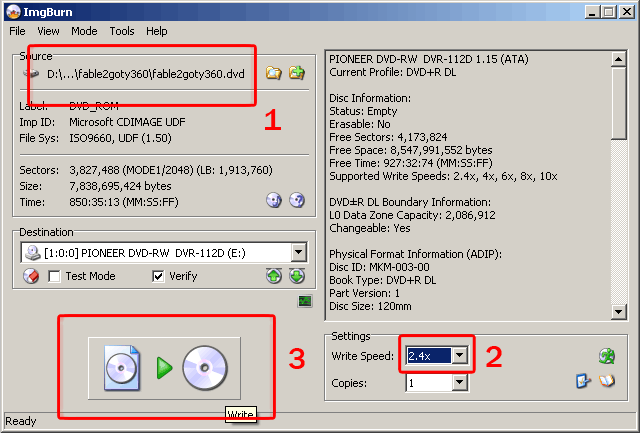
Task: Open the graph data monitor icon
Action: (x=305, y=302)
